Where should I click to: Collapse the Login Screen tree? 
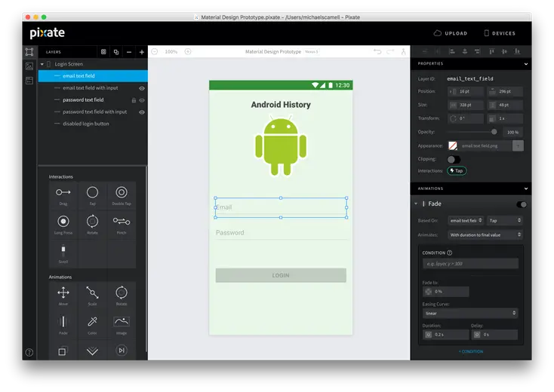42,64
